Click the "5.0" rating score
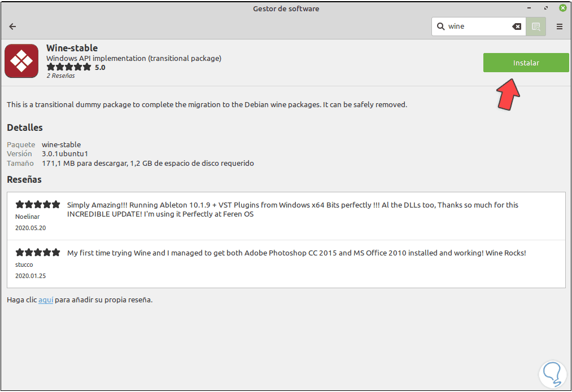 coord(100,67)
